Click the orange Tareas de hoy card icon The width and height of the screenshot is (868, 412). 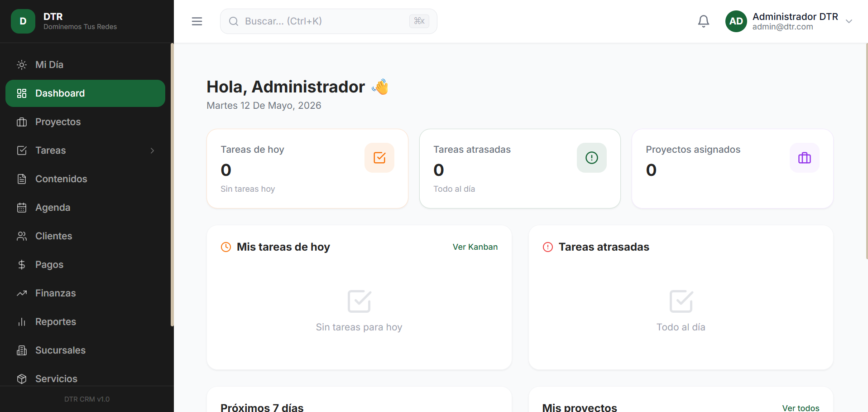[379, 158]
